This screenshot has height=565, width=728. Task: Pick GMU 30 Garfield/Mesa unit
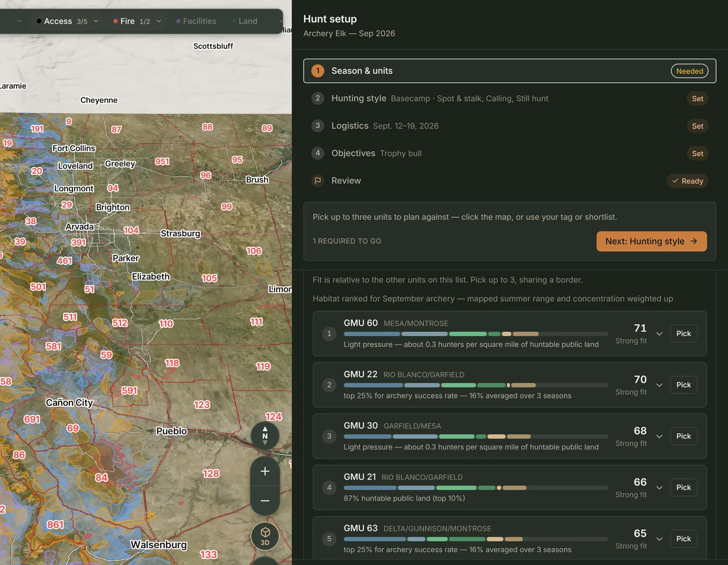pos(683,436)
